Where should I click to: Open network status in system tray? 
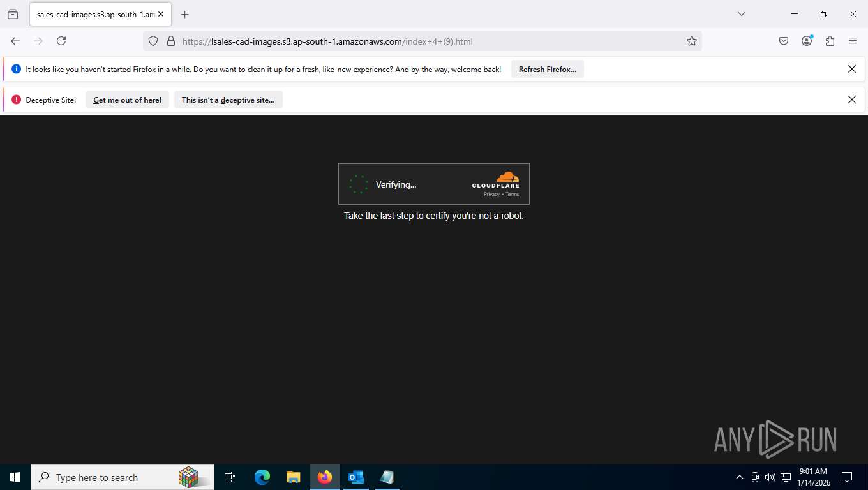tap(786, 477)
